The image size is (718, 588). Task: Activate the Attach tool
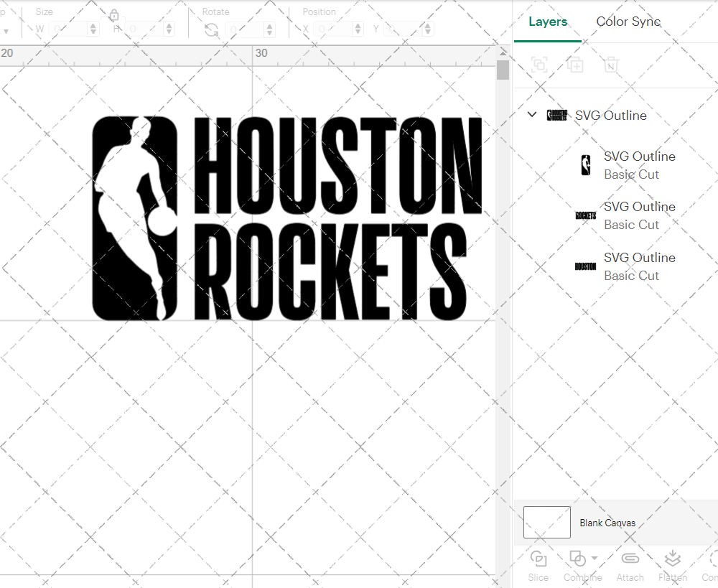click(630, 560)
